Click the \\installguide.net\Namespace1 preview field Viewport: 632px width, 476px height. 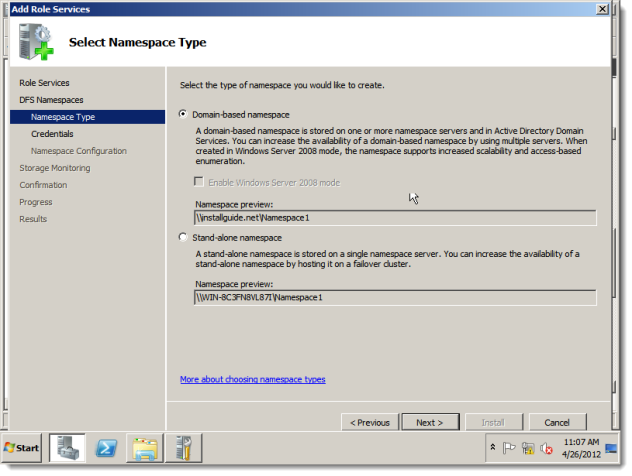click(x=395, y=218)
